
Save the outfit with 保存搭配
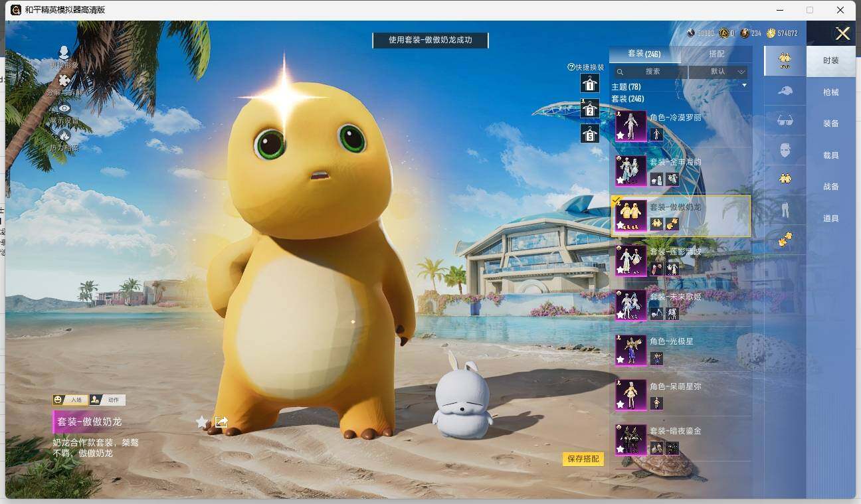coord(583,459)
